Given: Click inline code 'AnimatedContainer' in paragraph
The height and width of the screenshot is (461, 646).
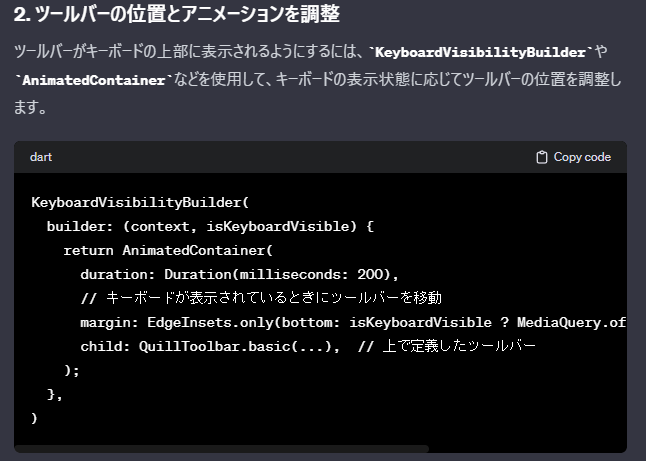Looking at the screenshot, I should click(x=94, y=80).
